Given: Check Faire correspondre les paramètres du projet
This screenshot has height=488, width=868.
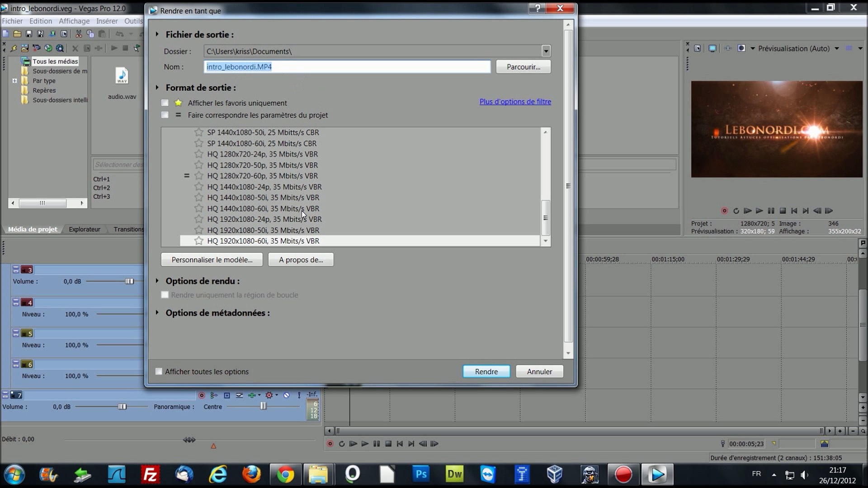Looking at the screenshot, I should (x=165, y=115).
